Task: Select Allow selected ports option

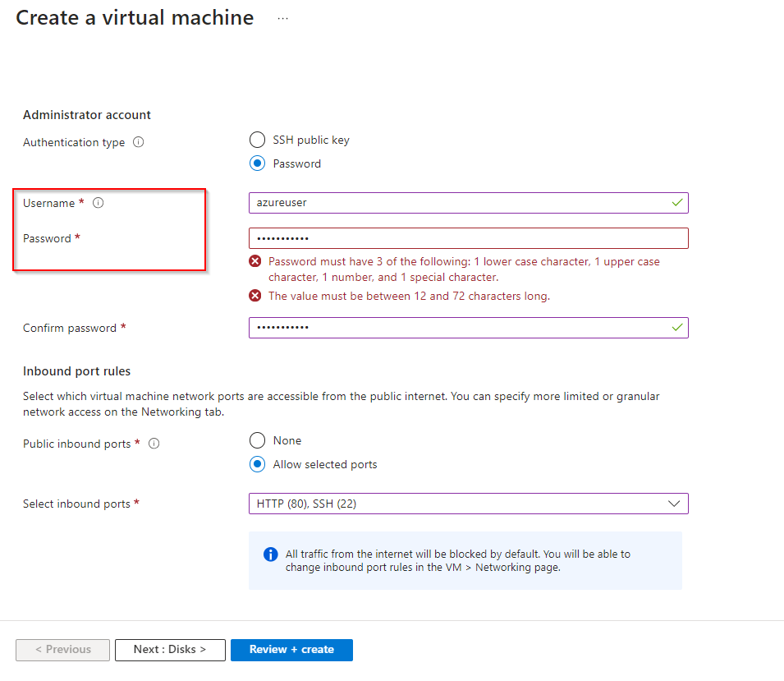Action: (x=258, y=464)
